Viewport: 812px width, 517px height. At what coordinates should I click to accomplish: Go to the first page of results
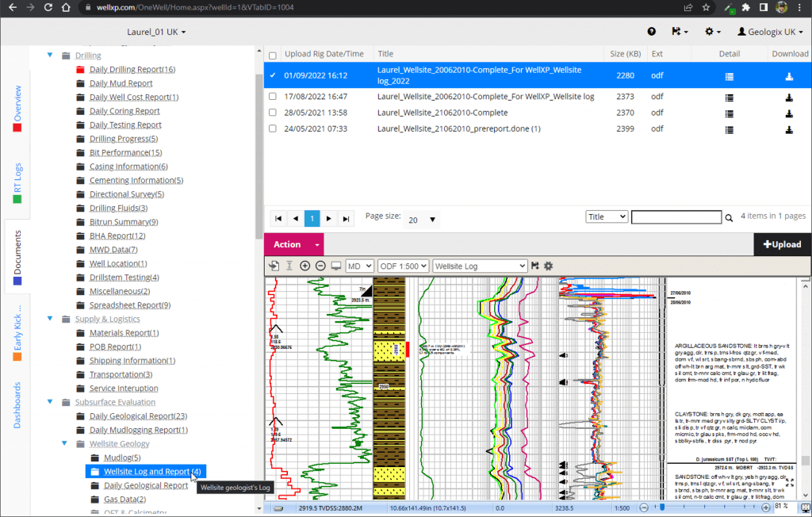[x=278, y=219]
